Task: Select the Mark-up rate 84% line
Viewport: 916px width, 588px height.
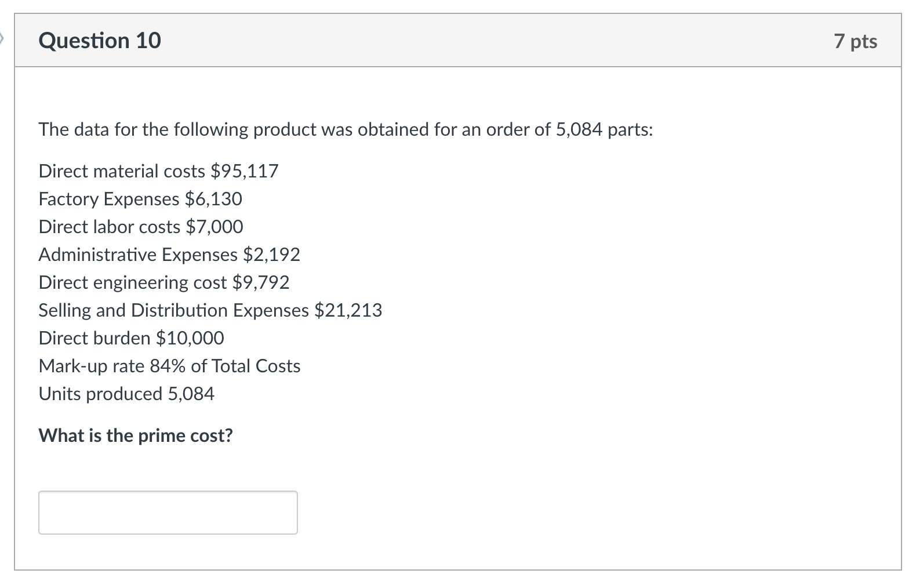Action: coord(169,366)
